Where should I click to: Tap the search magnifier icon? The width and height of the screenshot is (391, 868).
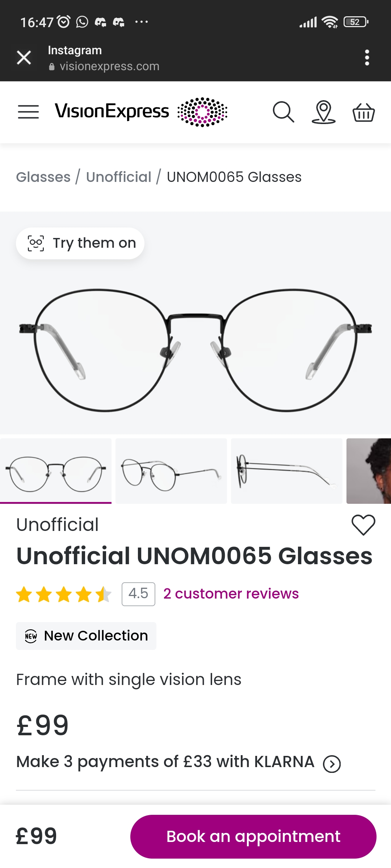click(x=283, y=112)
